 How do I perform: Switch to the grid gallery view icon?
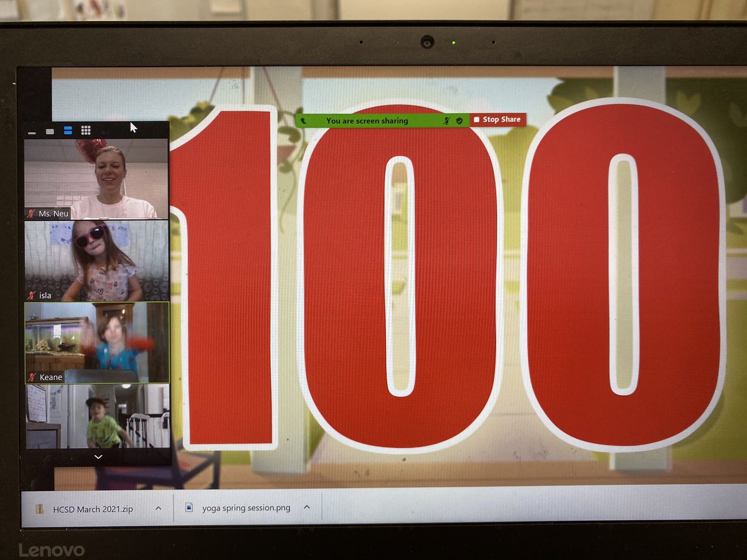point(86,130)
